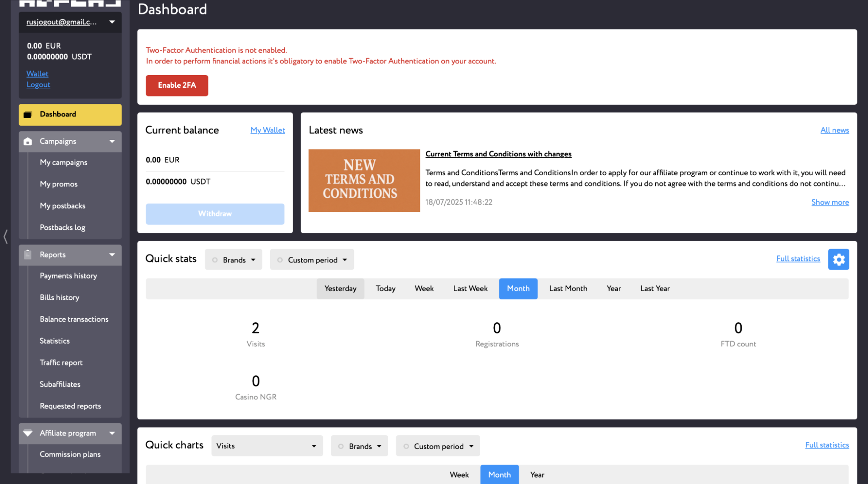Screen dimensions: 868x484
Task: Click Show more on the news item
Action: pos(830,202)
